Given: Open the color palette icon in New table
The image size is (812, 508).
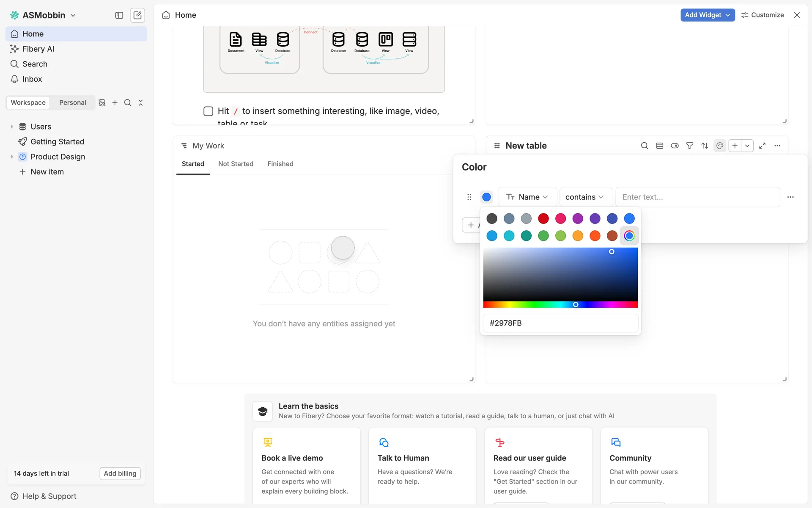Looking at the screenshot, I should [x=720, y=146].
